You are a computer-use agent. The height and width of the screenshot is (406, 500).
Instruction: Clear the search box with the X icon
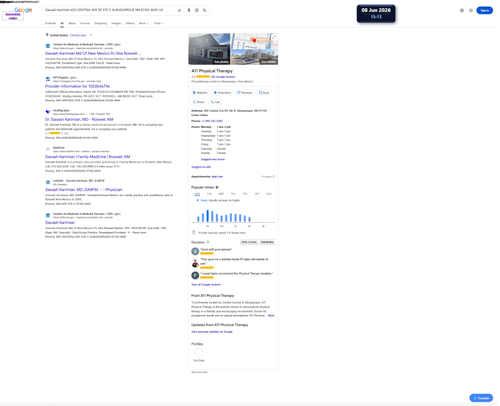pyautogui.click(x=179, y=10)
